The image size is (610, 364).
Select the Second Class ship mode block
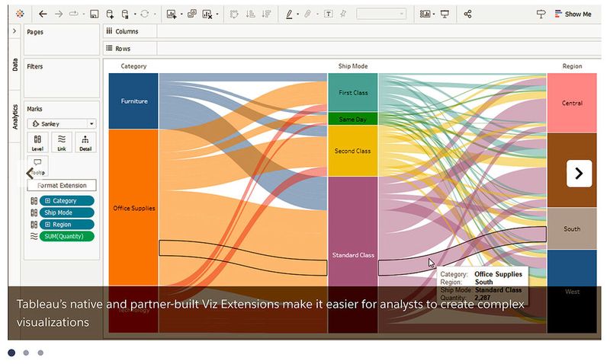coord(353,151)
